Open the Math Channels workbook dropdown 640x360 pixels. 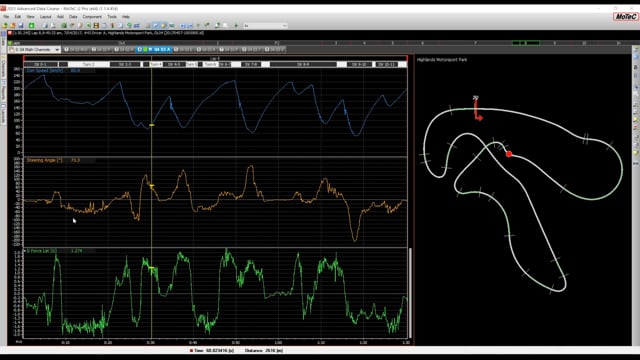[35, 49]
